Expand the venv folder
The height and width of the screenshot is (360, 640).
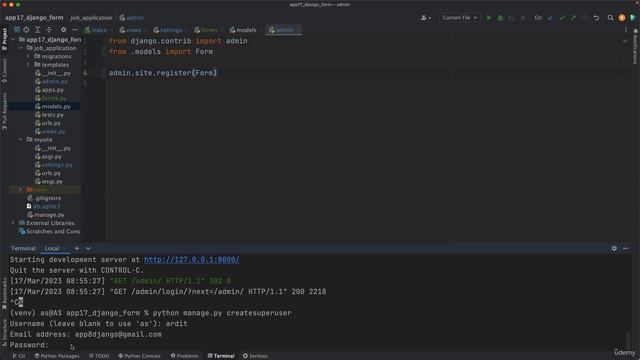tap(21, 189)
